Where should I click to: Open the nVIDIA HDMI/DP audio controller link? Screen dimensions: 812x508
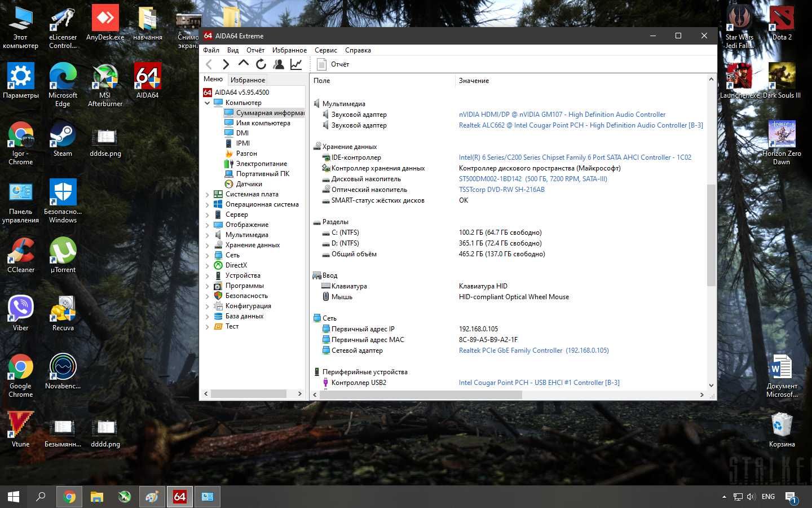[562, 115]
